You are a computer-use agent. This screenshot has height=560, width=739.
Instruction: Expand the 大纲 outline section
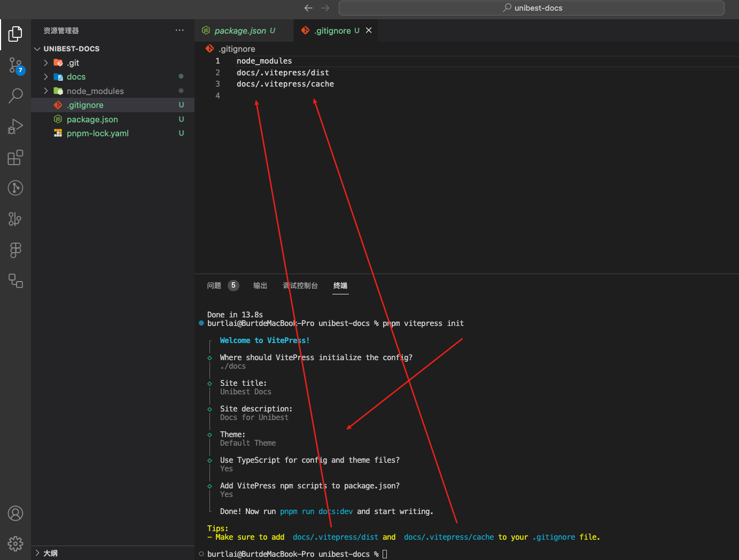37,553
